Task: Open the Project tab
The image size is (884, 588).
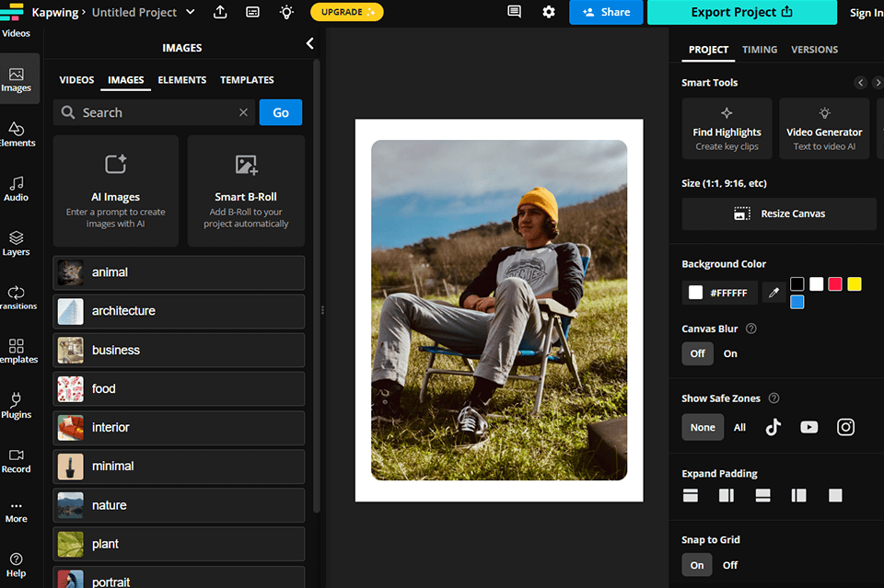Action: [x=708, y=50]
